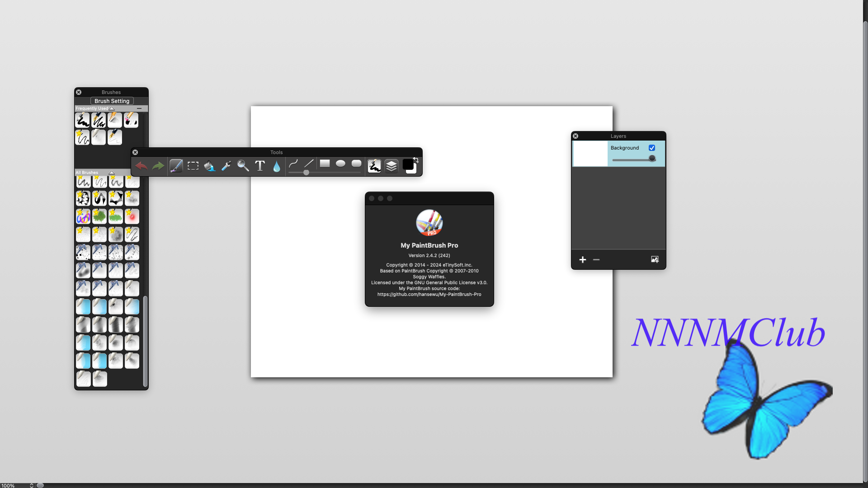This screenshot has width=868, height=488.
Task: Toggle the Brushes panel button in Tools
Action: [x=374, y=166]
